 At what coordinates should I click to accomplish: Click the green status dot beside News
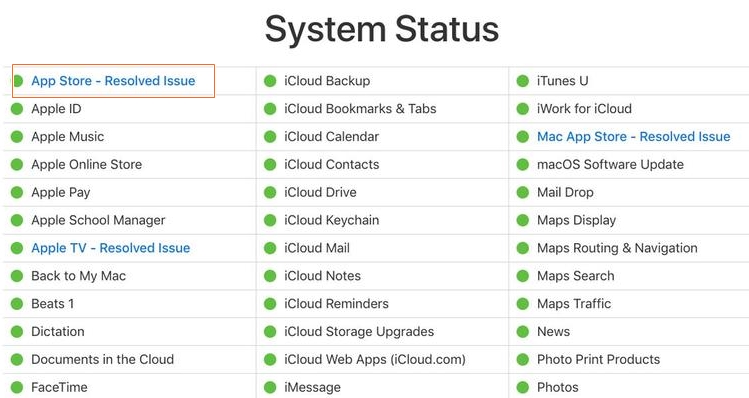(x=523, y=332)
